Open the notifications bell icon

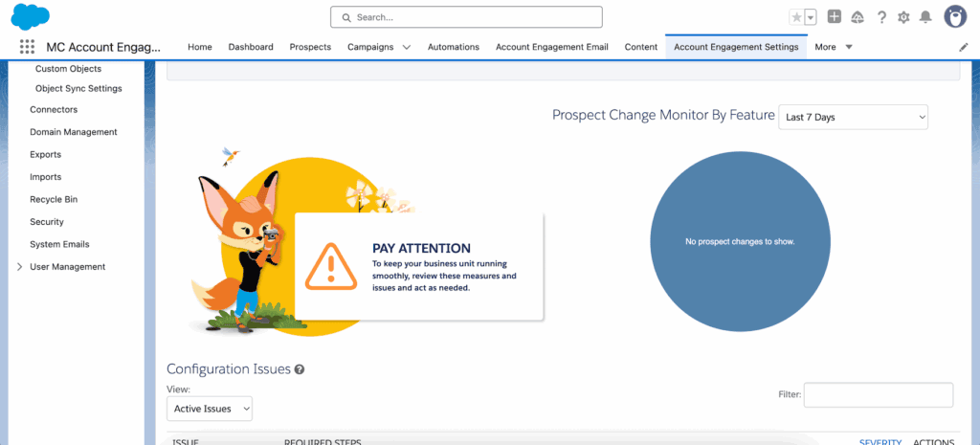coord(925,17)
